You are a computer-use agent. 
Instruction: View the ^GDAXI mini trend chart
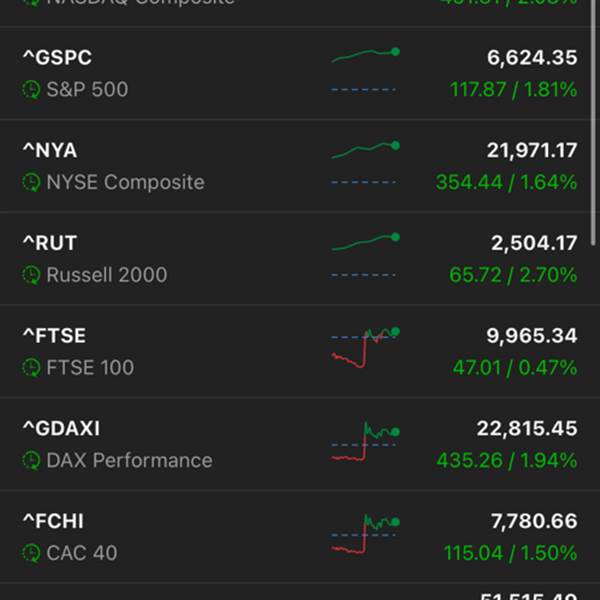(365, 440)
